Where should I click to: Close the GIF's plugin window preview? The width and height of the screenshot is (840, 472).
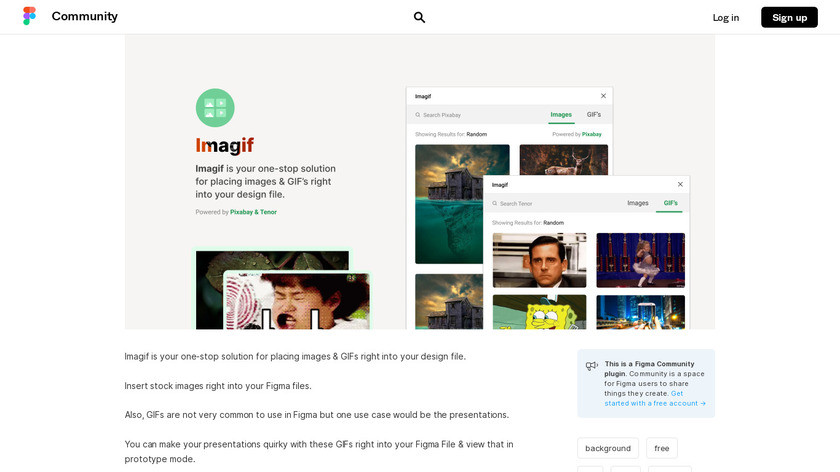(x=680, y=184)
